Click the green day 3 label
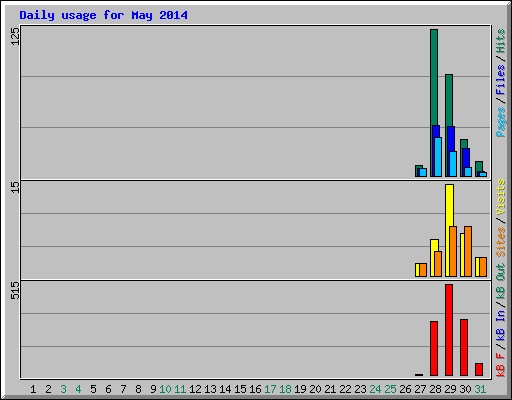This screenshot has width=512, height=400. [63, 389]
